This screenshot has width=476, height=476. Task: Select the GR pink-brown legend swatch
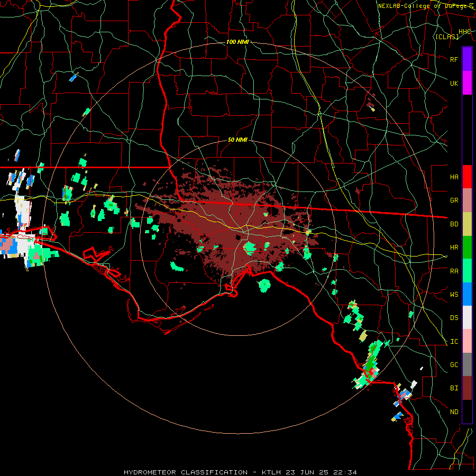point(467,200)
